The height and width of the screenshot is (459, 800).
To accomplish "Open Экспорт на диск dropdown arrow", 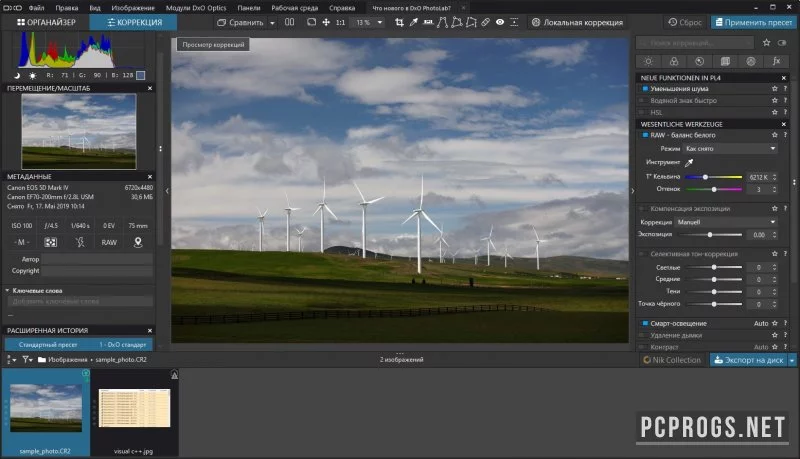I will (x=792, y=360).
